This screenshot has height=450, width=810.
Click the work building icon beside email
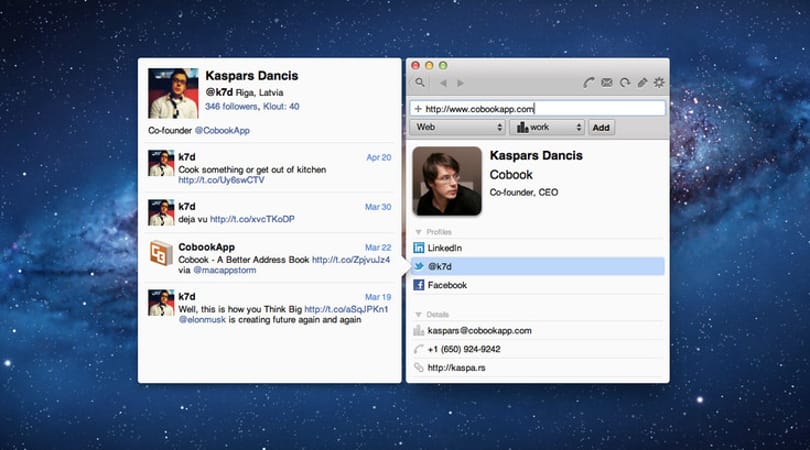(x=419, y=331)
